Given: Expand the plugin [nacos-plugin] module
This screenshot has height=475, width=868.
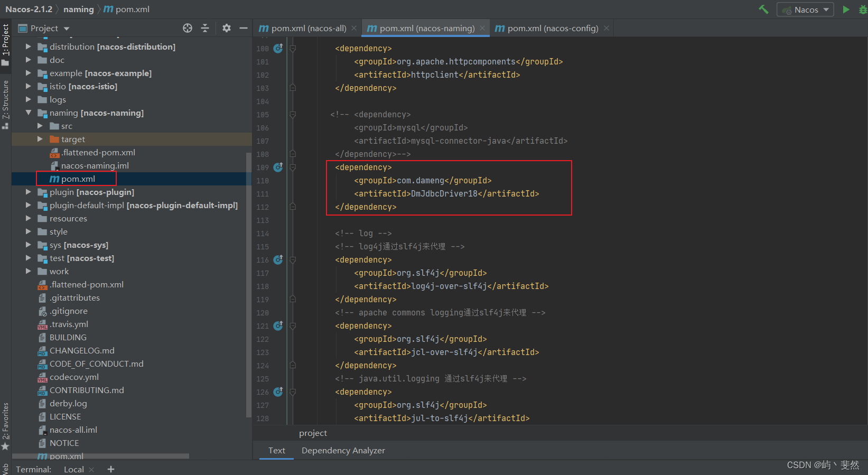Looking at the screenshot, I should 29,192.
